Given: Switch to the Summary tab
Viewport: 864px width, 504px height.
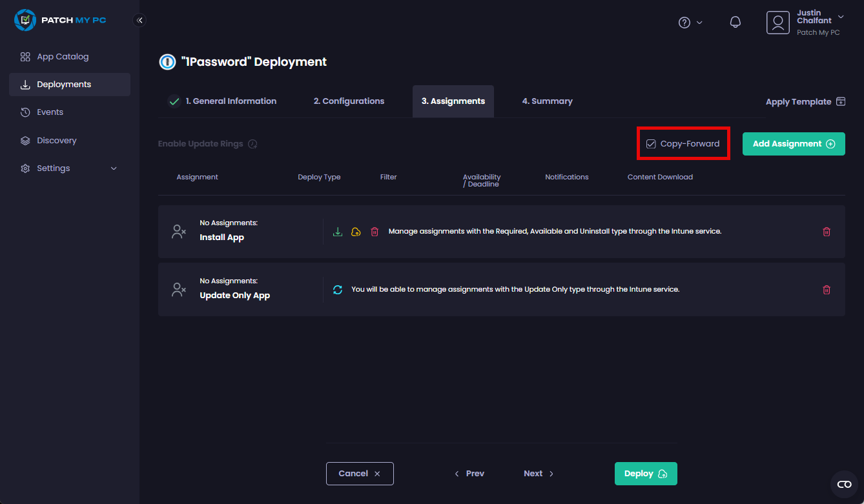Looking at the screenshot, I should [x=547, y=101].
